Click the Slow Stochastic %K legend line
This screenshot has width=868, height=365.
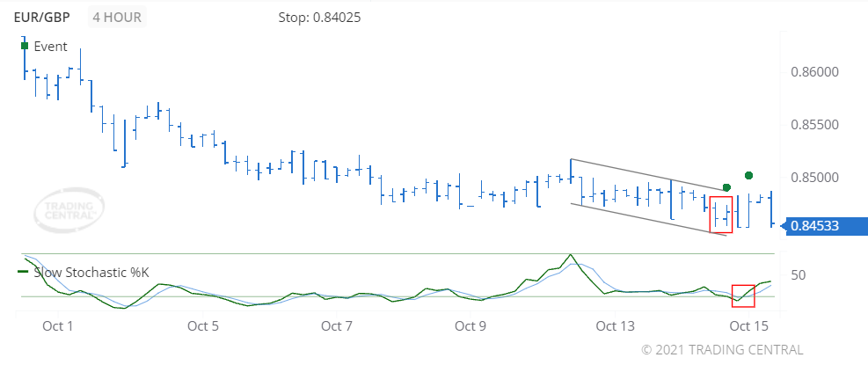23,273
